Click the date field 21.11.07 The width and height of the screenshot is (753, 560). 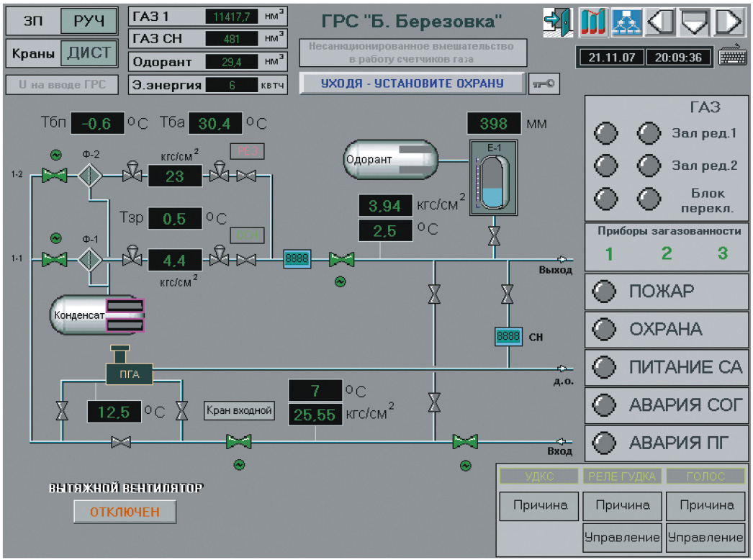pos(611,58)
